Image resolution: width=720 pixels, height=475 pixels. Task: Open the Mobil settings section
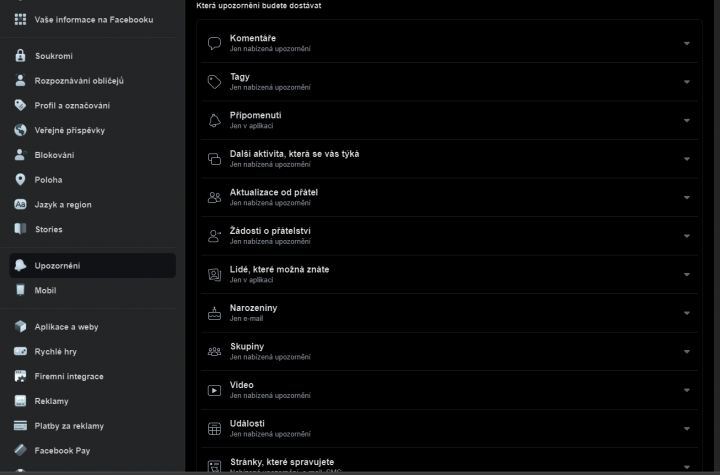(x=92, y=290)
